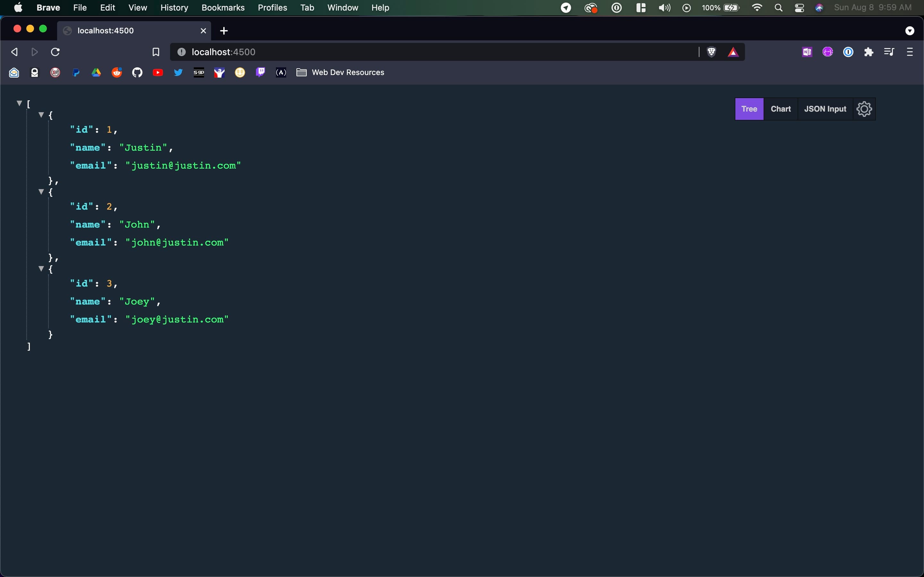Viewport: 924px width, 577px height.
Task: Open the Twitch bookmark
Action: (x=260, y=72)
